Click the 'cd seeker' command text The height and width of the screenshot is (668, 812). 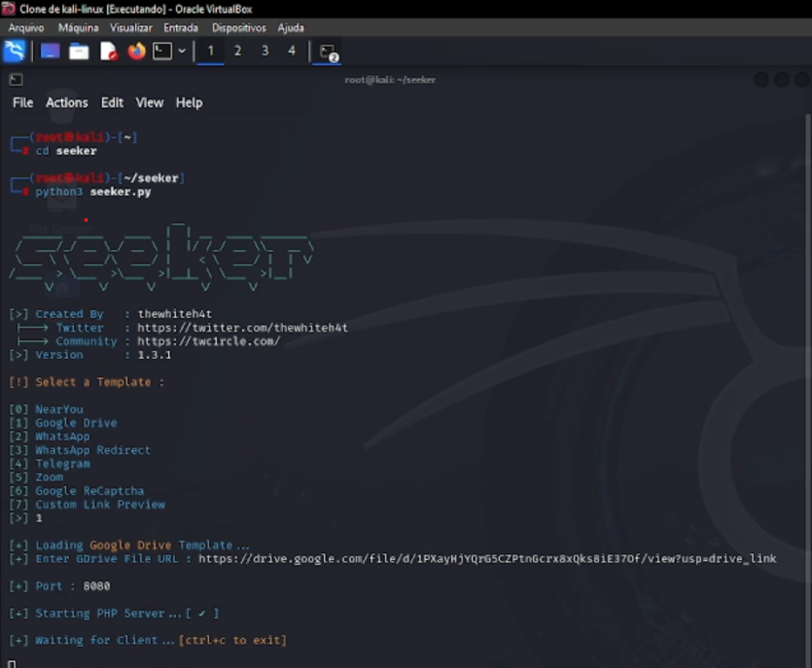tap(66, 151)
